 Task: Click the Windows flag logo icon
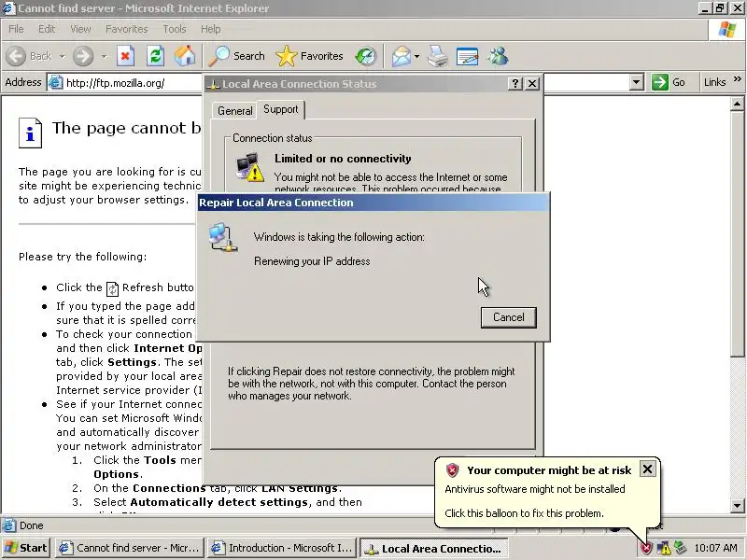(727, 30)
